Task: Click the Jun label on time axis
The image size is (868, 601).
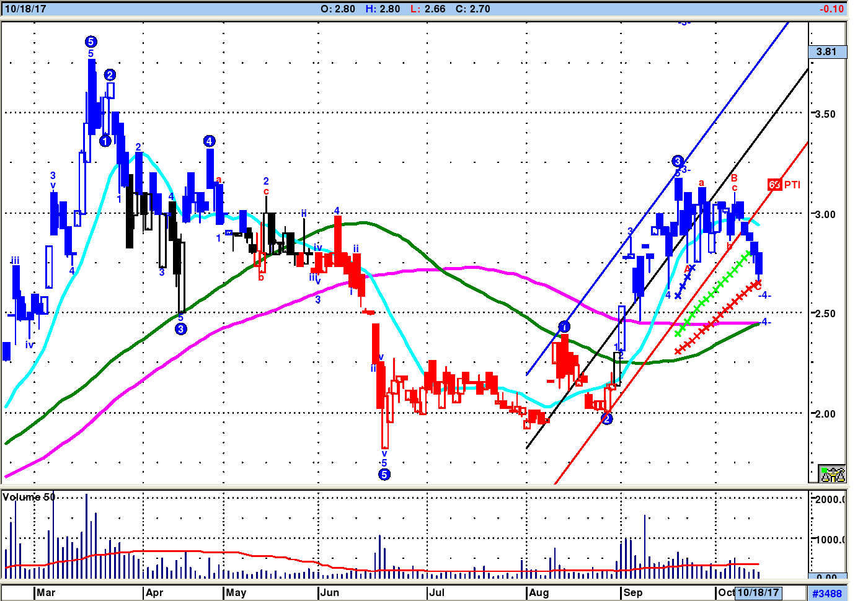Action: 330,592
